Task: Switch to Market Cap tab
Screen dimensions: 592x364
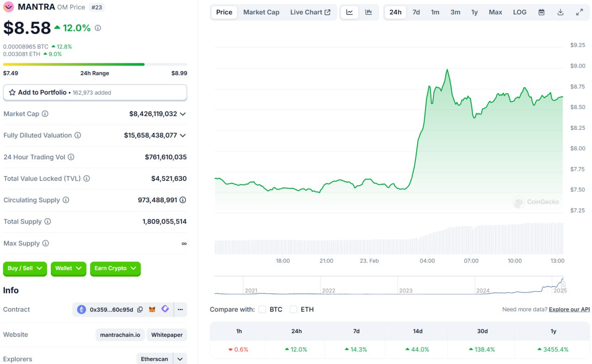Action: coord(261,12)
